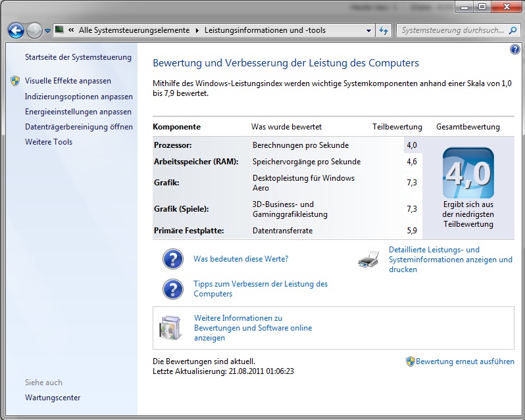Open Was bedeuten diese Werte? link
This screenshot has width=525, height=420.
pos(241,259)
